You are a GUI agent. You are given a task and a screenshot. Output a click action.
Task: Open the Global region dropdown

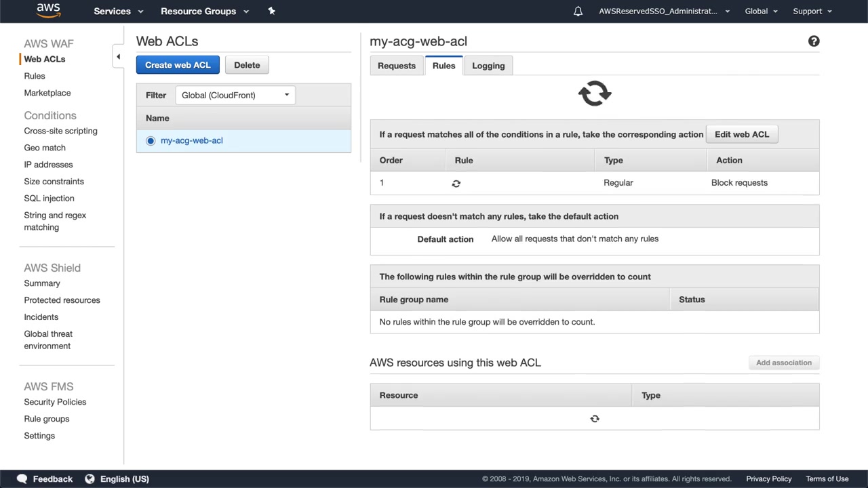coord(761,11)
